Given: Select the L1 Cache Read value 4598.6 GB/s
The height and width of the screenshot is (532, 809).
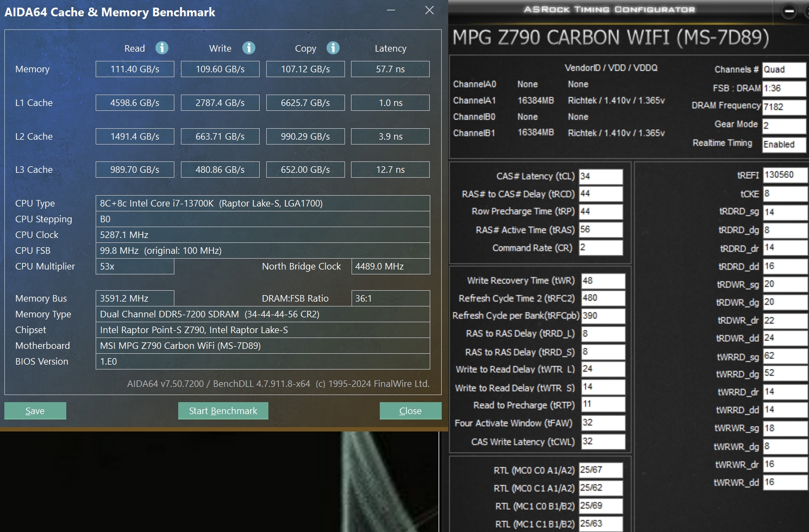Looking at the screenshot, I should (135, 103).
